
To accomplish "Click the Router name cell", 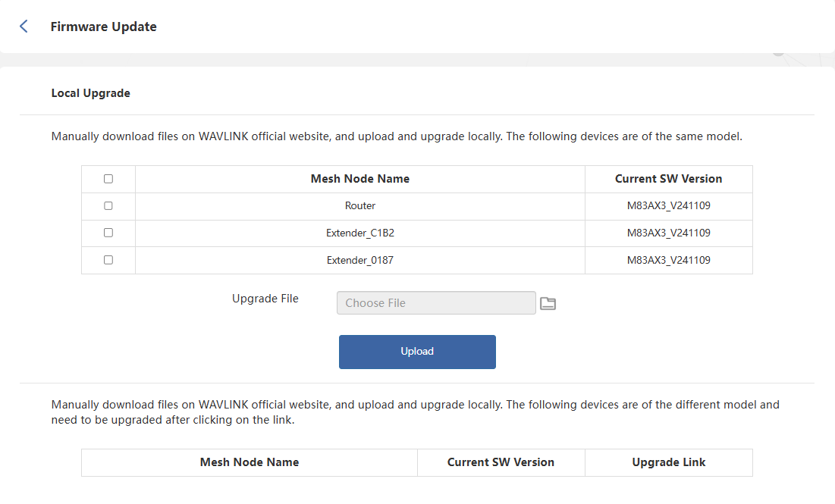I will 360,205.
